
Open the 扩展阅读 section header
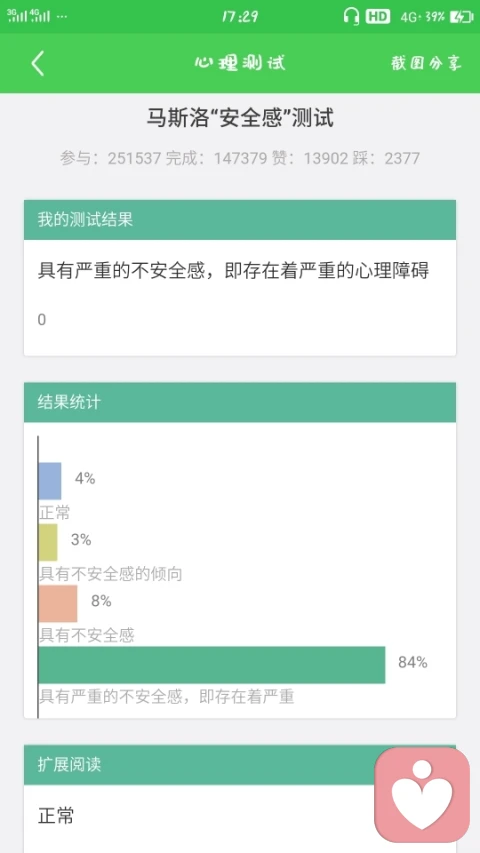pos(240,765)
